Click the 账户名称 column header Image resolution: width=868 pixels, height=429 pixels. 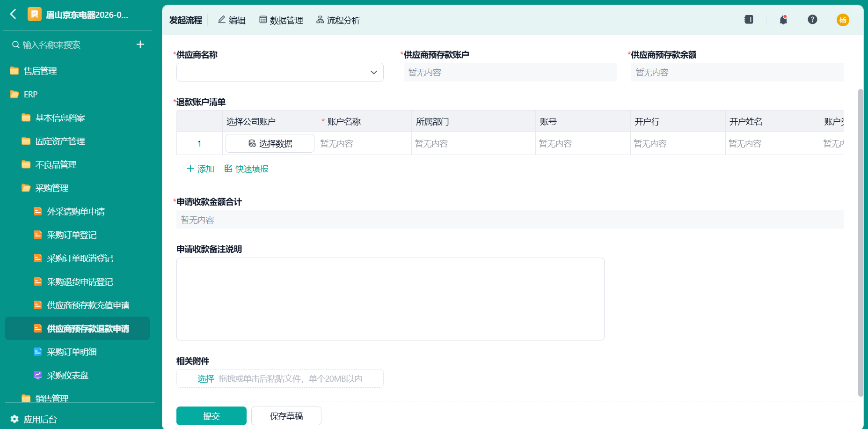pos(365,121)
